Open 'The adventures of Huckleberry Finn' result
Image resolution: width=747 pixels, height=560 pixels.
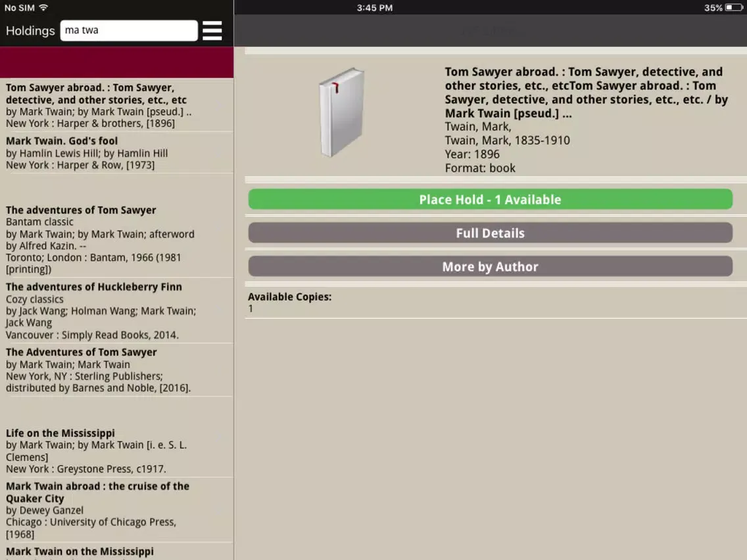[117, 310]
